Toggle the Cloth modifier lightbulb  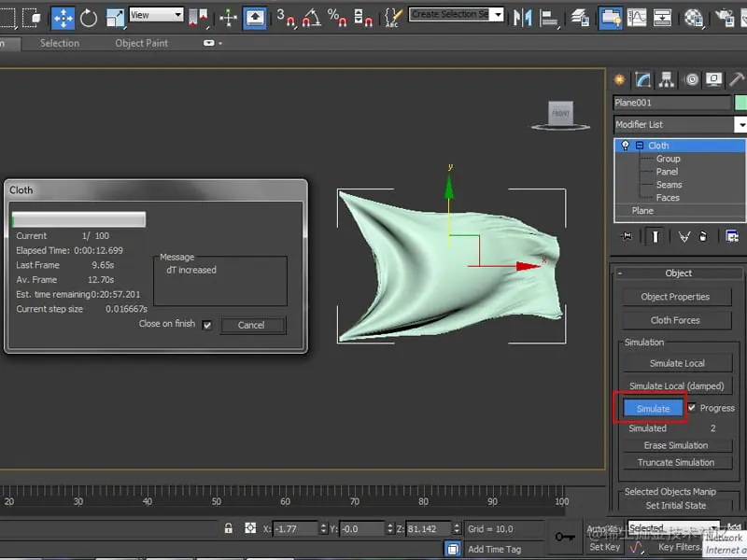click(x=625, y=146)
